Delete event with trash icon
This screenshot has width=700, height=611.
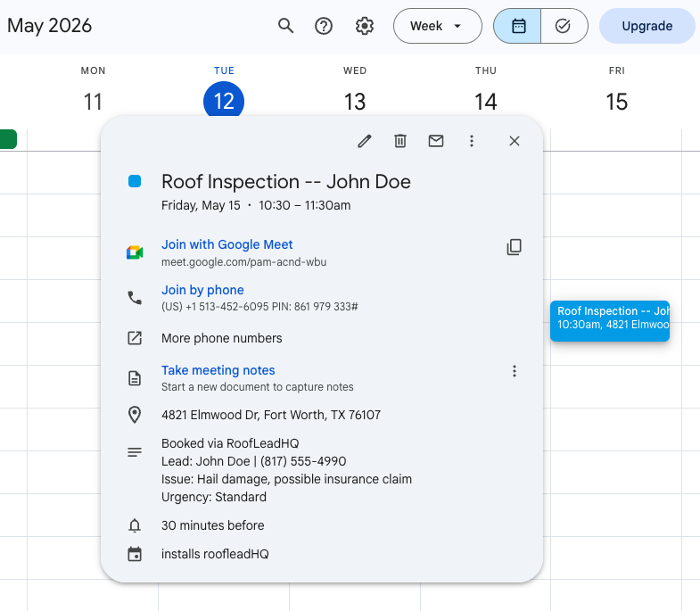pyautogui.click(x=400, y=141)
